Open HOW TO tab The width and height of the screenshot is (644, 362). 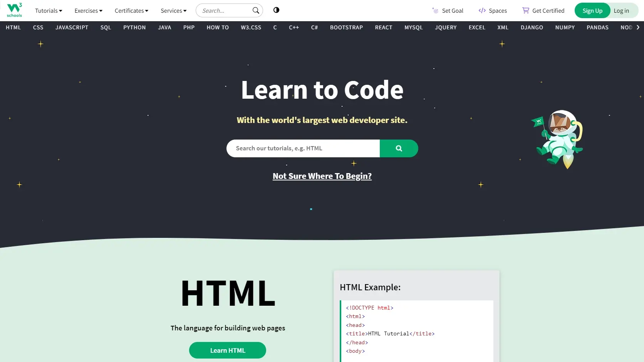coord(218,27)
